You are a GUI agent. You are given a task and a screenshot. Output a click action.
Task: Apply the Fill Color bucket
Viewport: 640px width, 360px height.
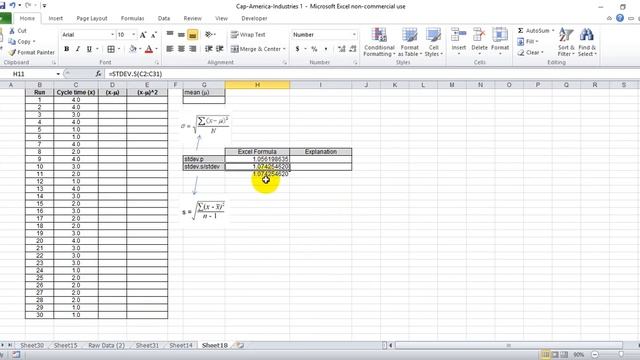133,49
